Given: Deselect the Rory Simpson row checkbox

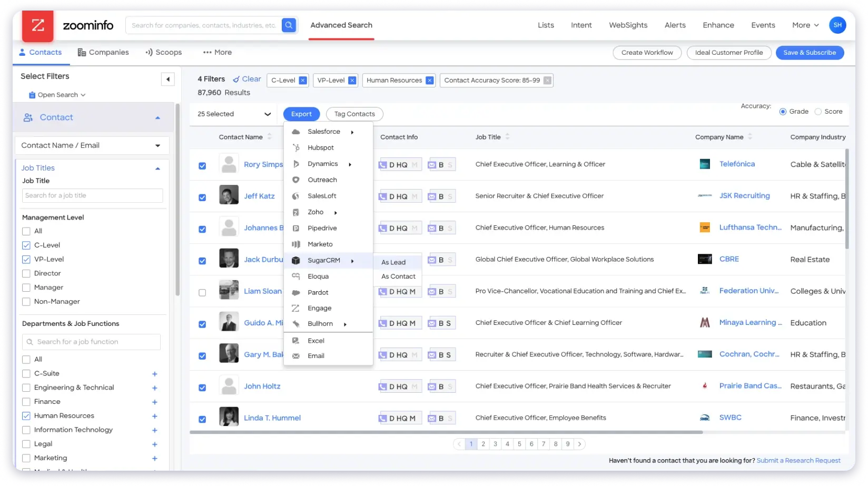Looking at the screenshot, I should (202, 166).
